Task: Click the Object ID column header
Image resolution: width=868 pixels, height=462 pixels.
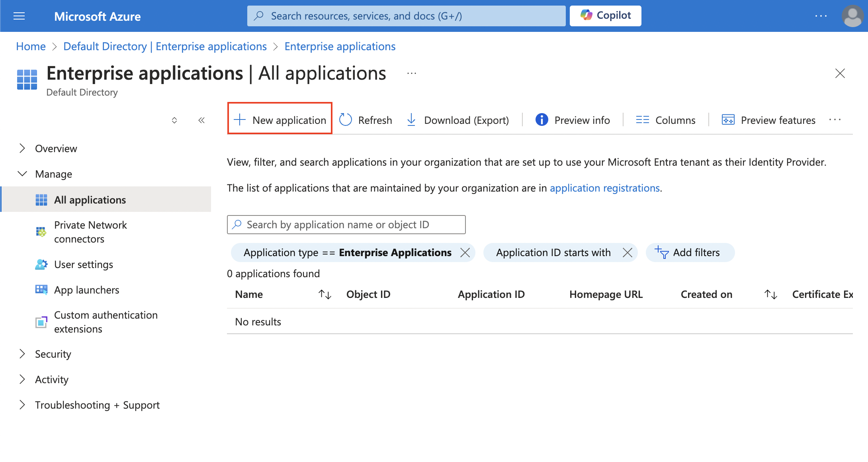Action: 368,294
